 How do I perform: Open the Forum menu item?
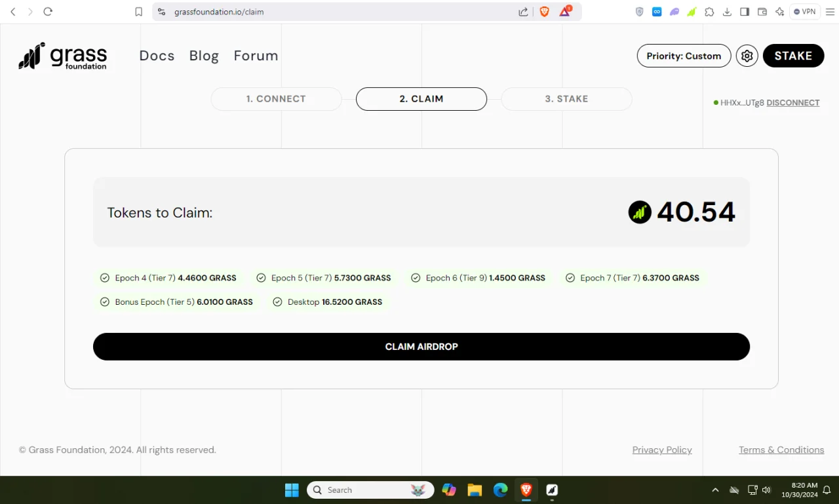pyautogui.click(x=256, y=56)
